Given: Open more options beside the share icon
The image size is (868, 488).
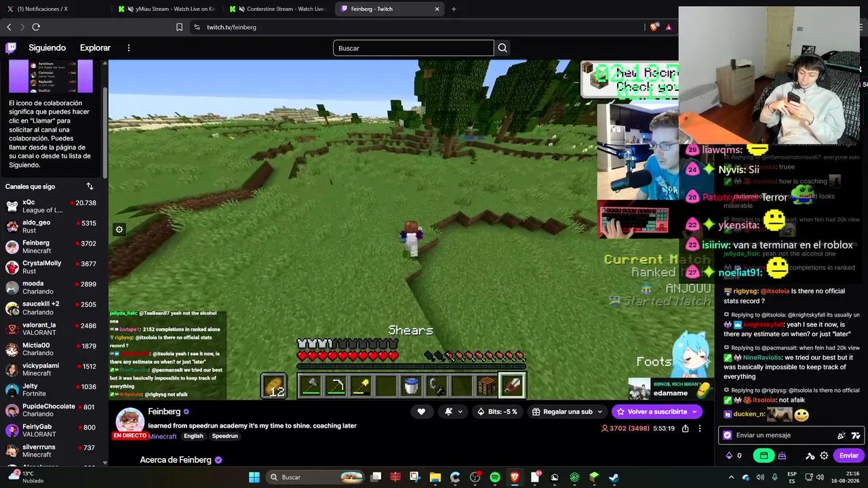Looking at the screenshot, I should pos(700,428).
